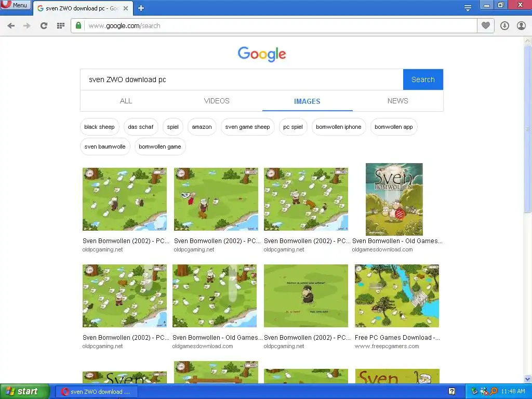This screenshot has width=532, height=399.
Task: Click the oldgamesdownload.com source under cover art
Action: pyautogui.click(x=382, y=250)
